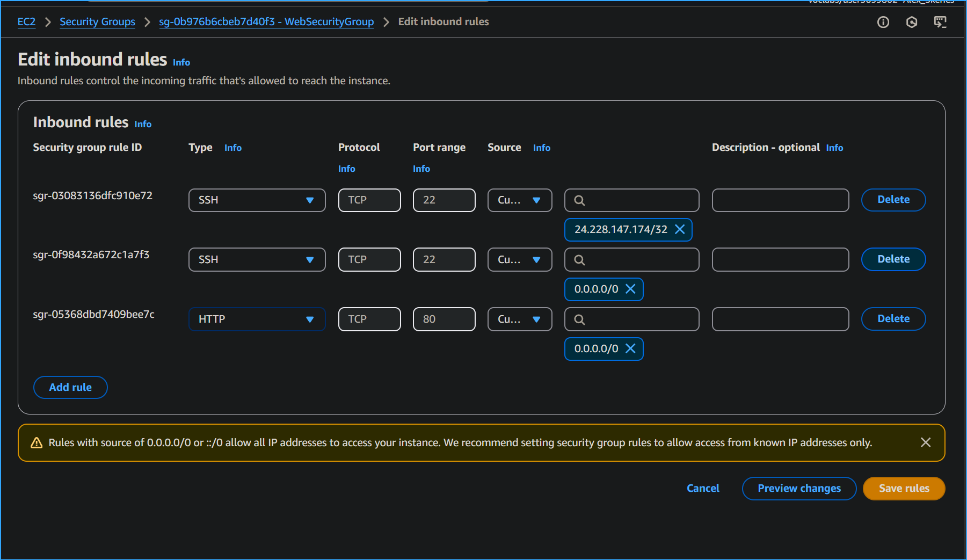
Task: Remove 0.0.0.0/0 from the second SSH rule
Action: 630,289
